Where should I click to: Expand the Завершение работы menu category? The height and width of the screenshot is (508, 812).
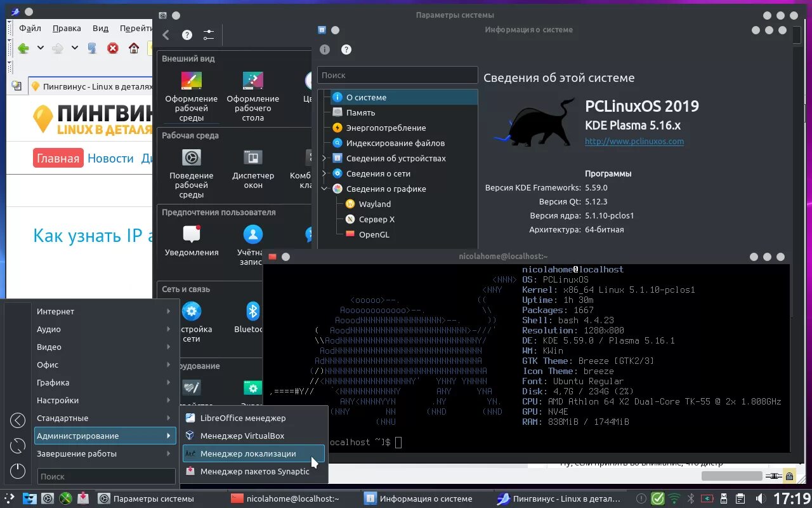pos(103,453)
